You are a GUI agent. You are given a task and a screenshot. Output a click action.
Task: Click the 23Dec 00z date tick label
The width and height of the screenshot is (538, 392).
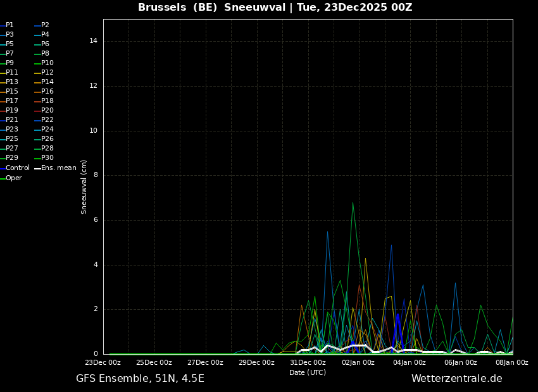point(103,363)
